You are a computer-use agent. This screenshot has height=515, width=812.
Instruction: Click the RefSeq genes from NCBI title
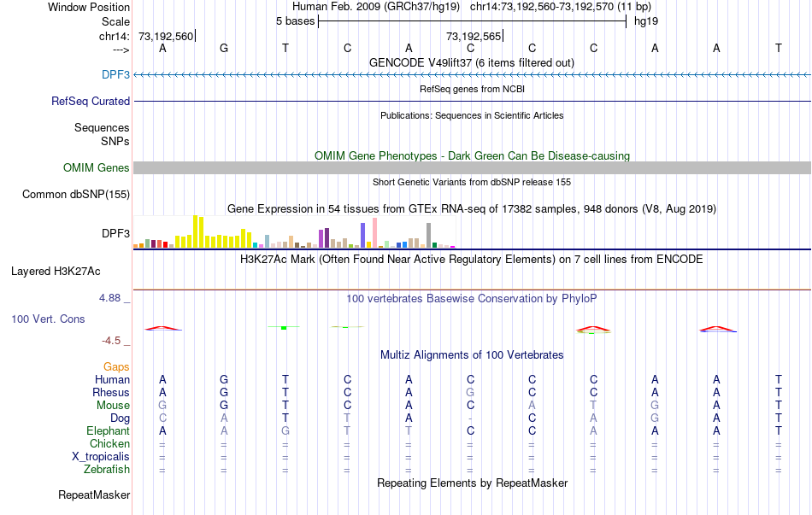pyautogui.click(x=473, y=89)
